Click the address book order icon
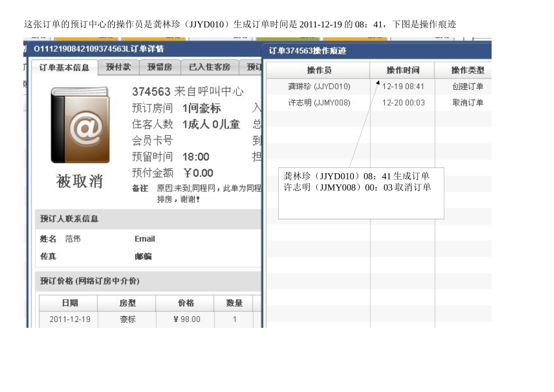The height and width of the screenshot is (392, 554). (x=80, y=125)
